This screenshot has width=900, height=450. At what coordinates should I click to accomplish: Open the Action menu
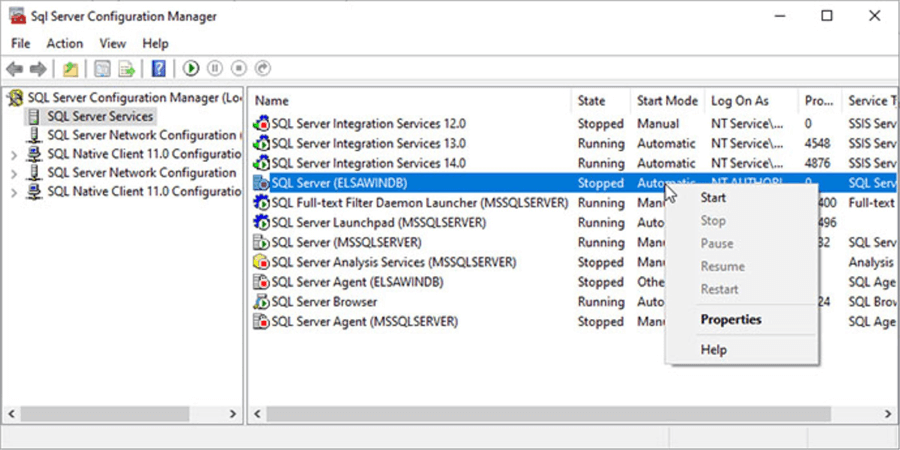pos(64,44)
